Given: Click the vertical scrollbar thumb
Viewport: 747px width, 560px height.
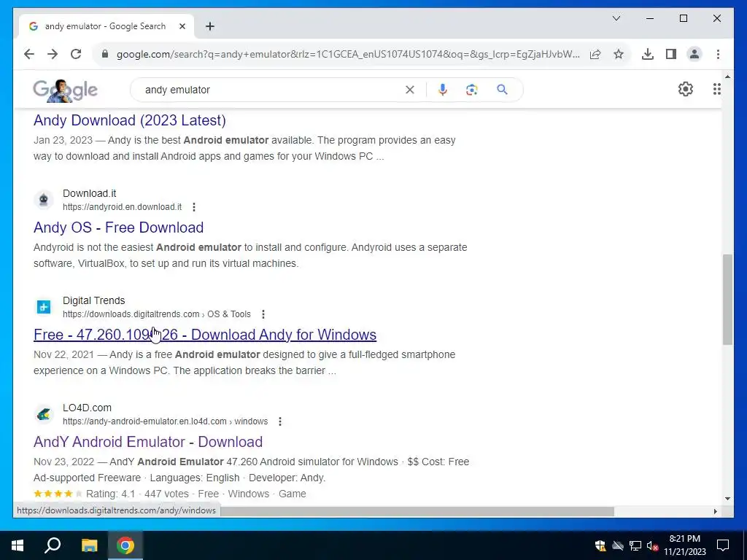Looking at the screenshot, I should (727, 299).
